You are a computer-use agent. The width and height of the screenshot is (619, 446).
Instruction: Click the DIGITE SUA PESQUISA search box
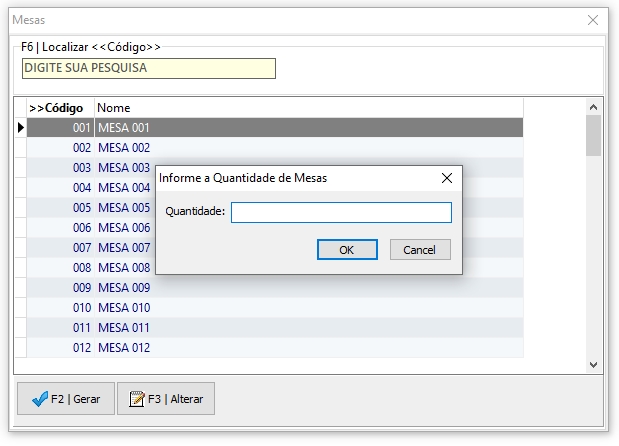coord(148,68)
